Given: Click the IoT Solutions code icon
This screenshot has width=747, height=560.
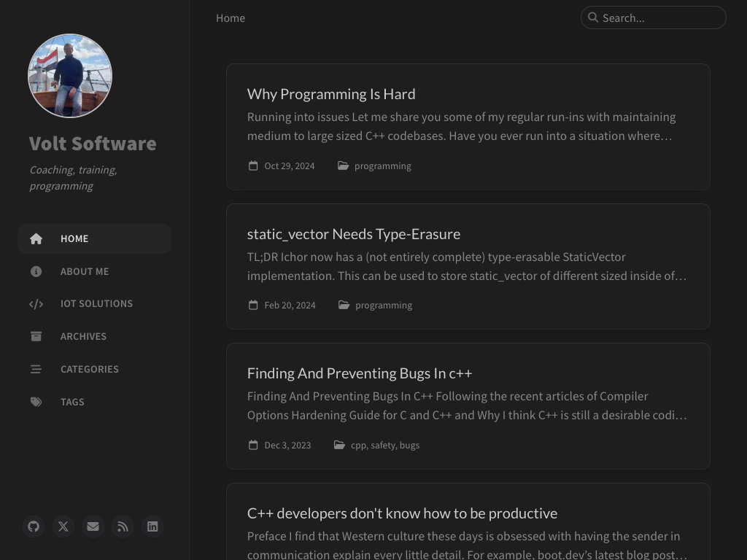Looking at the screenshot, I should [x=36, y=304].
